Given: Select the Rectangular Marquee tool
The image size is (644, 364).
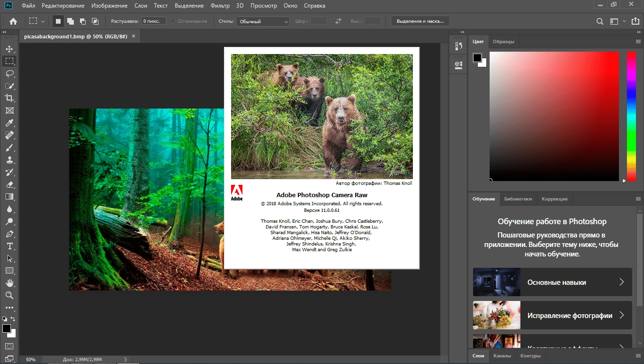Looking at the screenshot, I should (x=9, y=61).
